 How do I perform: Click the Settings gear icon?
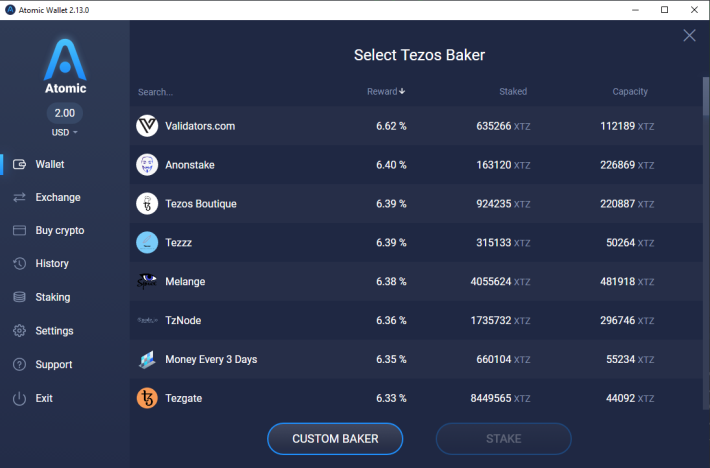click(x=19, y=331)
